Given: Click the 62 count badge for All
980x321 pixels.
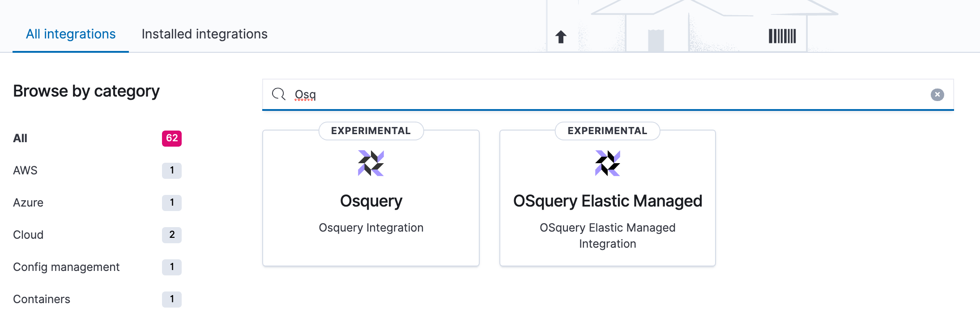Looking at the screenshot, I should pyautogui.click(x=172, y=138).
